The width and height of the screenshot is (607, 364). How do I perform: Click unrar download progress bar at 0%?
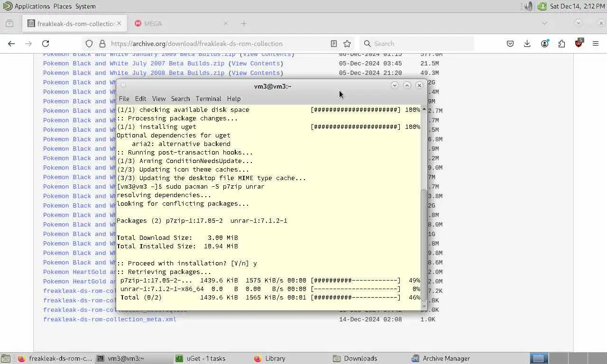click(356, 289)
